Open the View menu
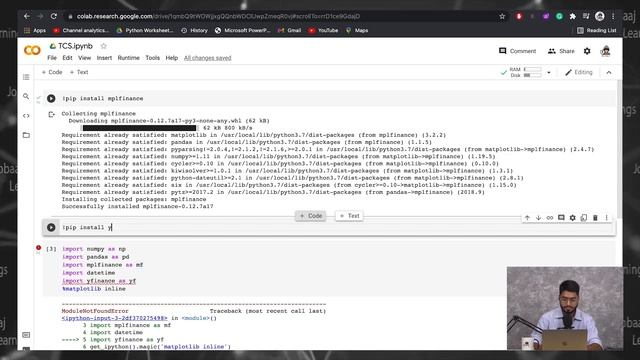This screenshot has height=360, width=640. [84, 58]
